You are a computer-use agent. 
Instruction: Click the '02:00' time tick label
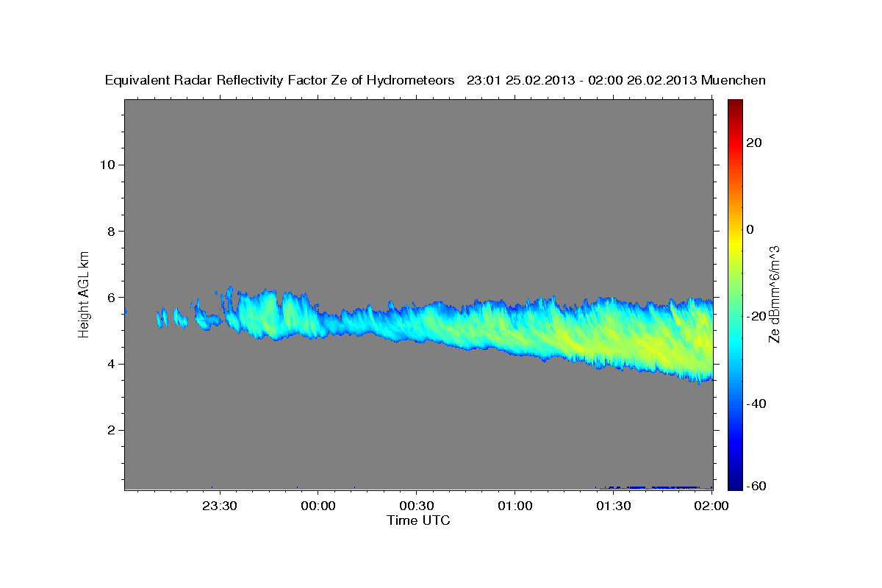point(711,506)
